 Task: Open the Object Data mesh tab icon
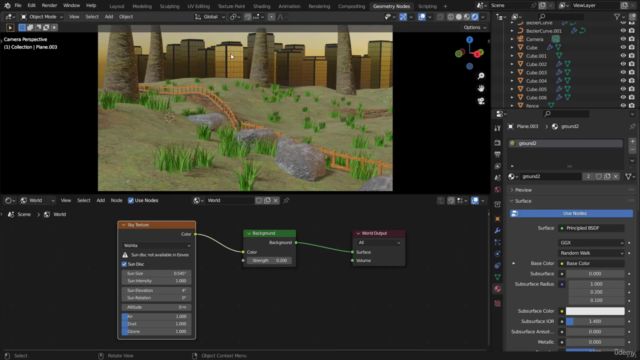[x=497, y=277]
